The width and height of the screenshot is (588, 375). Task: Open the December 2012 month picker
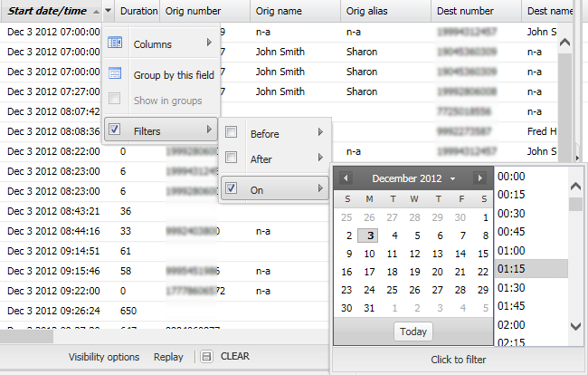[x=413, y=178]
